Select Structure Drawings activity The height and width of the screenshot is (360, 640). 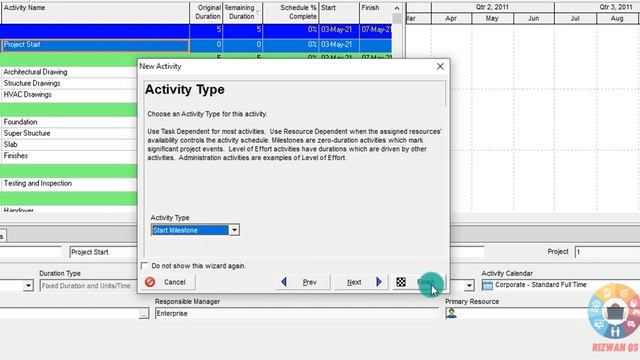pyautogui.click(x=32, y=83)
